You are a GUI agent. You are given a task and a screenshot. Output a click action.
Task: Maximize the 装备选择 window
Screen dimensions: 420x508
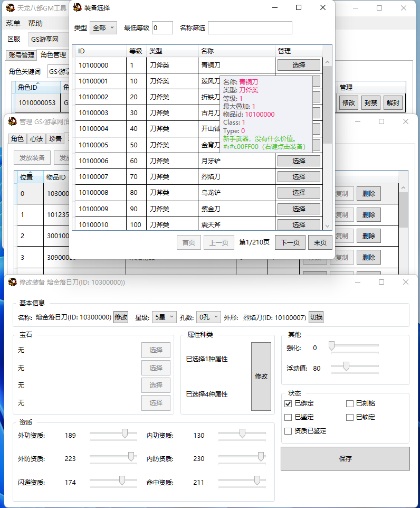click(299, 8)
